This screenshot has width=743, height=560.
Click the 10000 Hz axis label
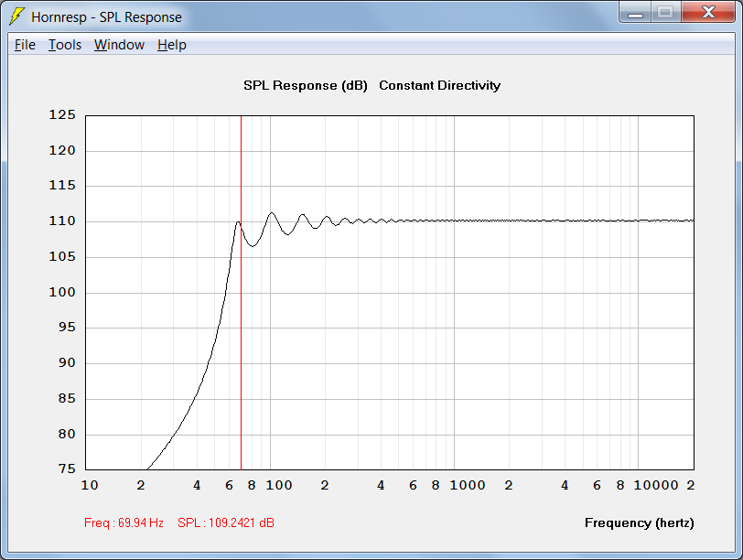tap(656, 485)
